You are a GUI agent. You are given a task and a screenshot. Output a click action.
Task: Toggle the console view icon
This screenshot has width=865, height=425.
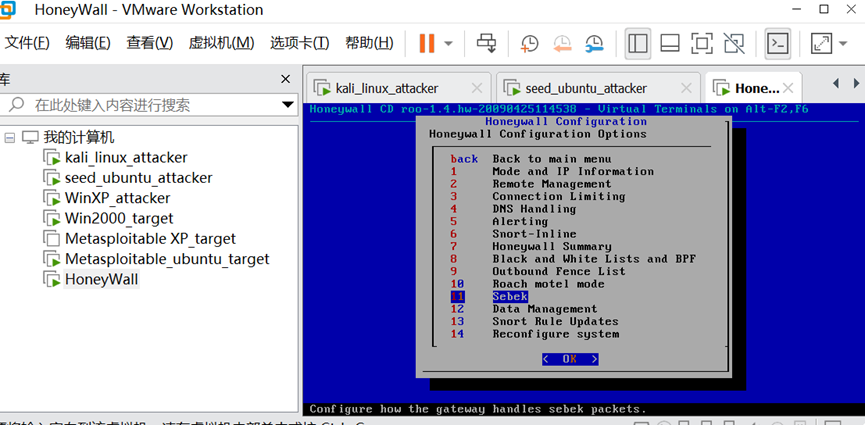point(778,43)
